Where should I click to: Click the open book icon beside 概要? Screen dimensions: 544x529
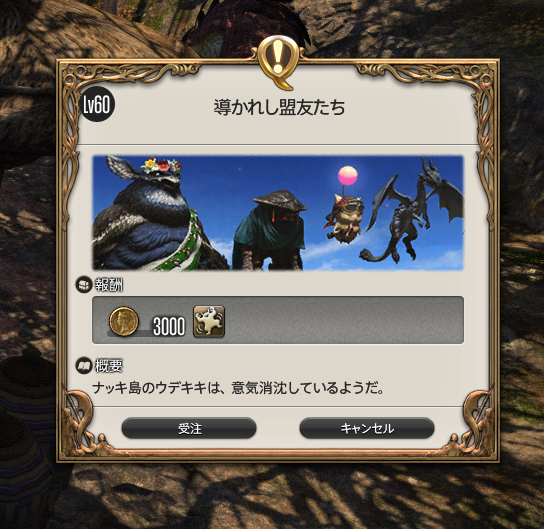coord(84,366)
